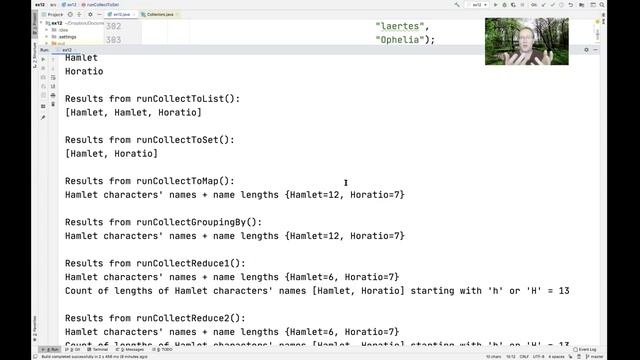Image resolution: width=640 pixels, height=360 pixels.
Task: Show Git history clock icon
Action: (x=562, y=5)
